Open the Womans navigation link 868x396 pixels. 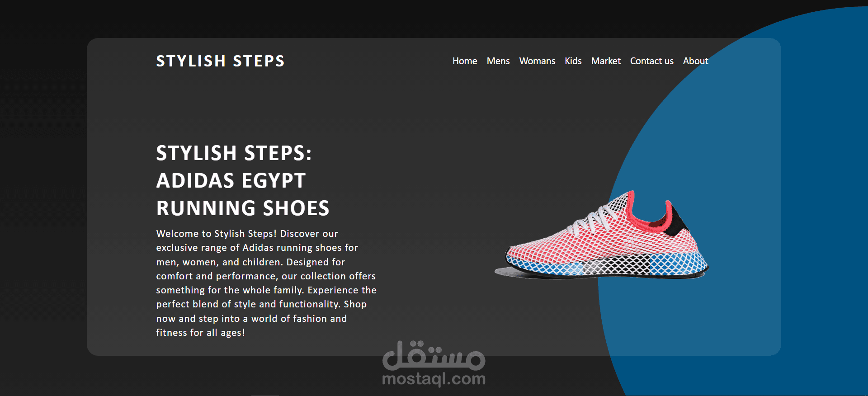pyautogui.click(x=537, y=61)
